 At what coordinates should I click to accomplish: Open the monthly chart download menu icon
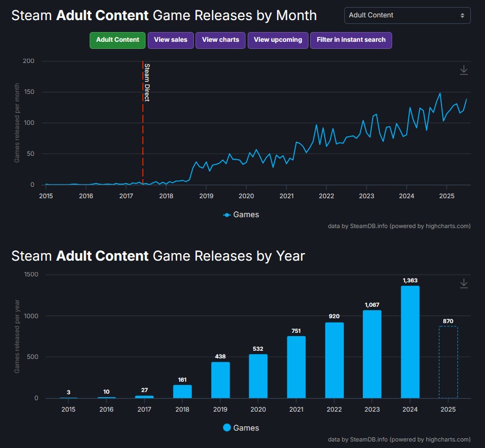click(x=464, y=70)
